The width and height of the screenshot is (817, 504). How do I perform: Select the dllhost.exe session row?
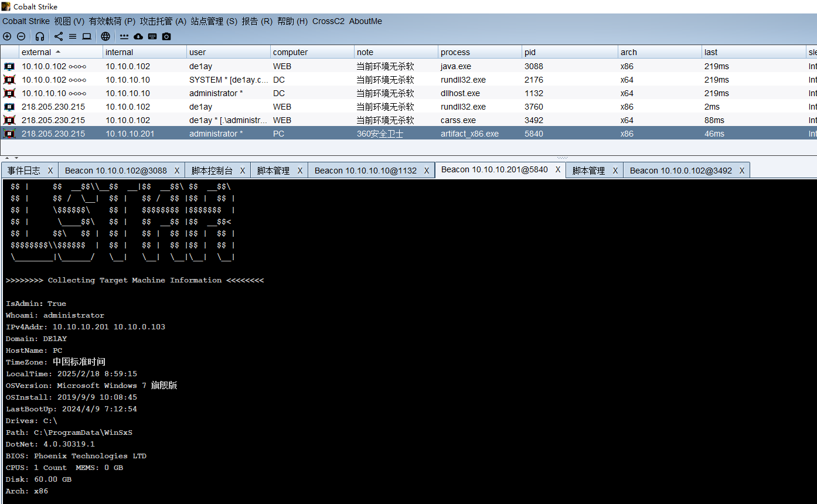coord(460,93)
